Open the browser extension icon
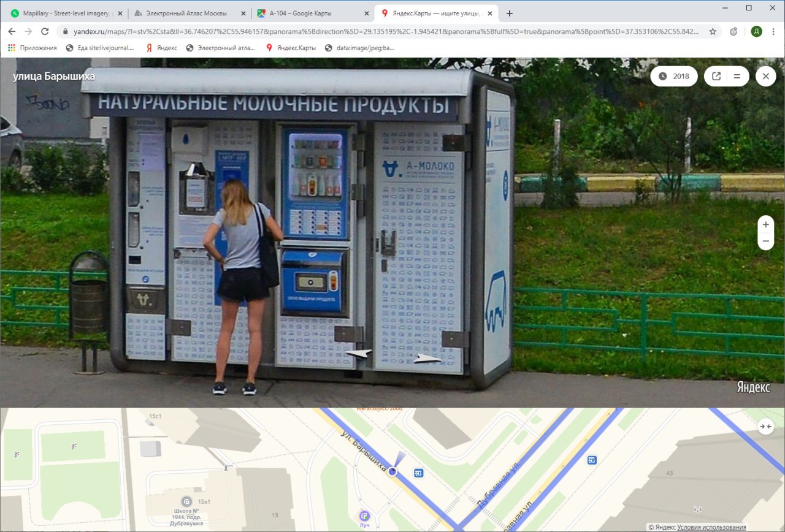Screen dimensions: 785x532 point(734,31)
